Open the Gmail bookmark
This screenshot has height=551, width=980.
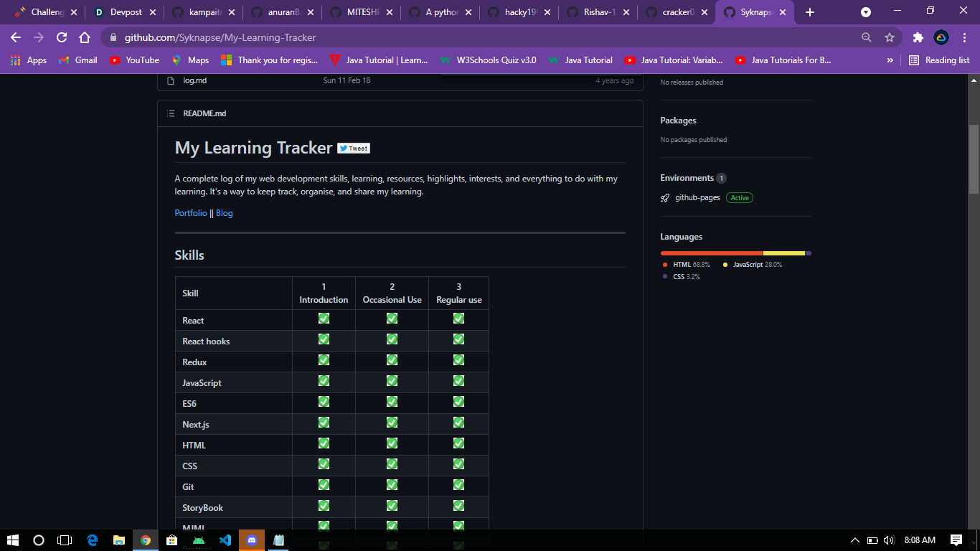[78, 60]
